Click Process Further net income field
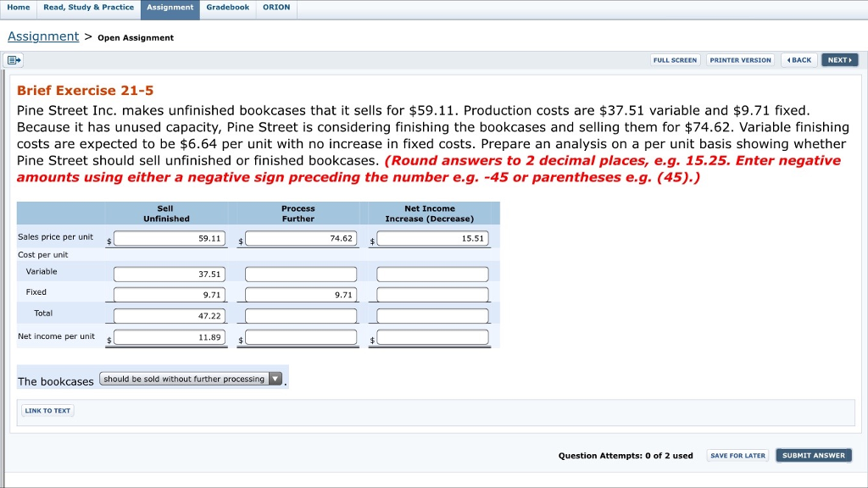868x488 pixels. coord(301,337)
